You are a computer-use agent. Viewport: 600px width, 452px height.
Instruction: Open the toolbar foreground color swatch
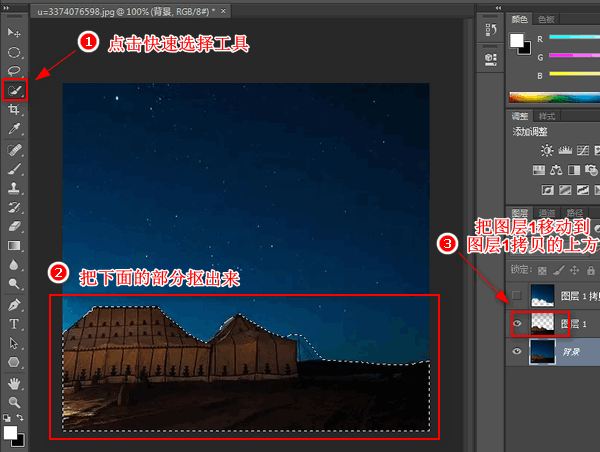pos(10,433)
